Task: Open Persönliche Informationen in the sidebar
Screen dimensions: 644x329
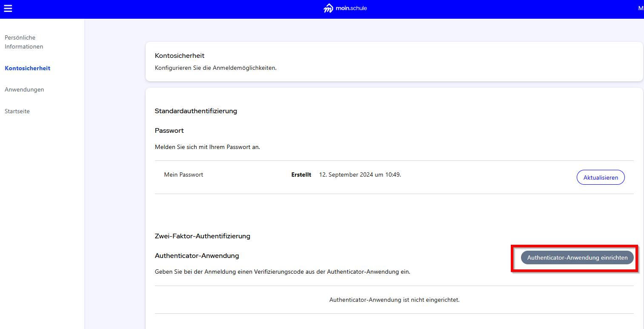Action: coord(24,42)
